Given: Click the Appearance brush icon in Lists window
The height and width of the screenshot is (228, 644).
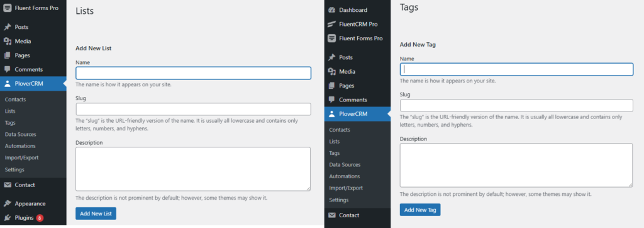Looking at the screenshot, I should pyautogui.click(x=8, y=203).
